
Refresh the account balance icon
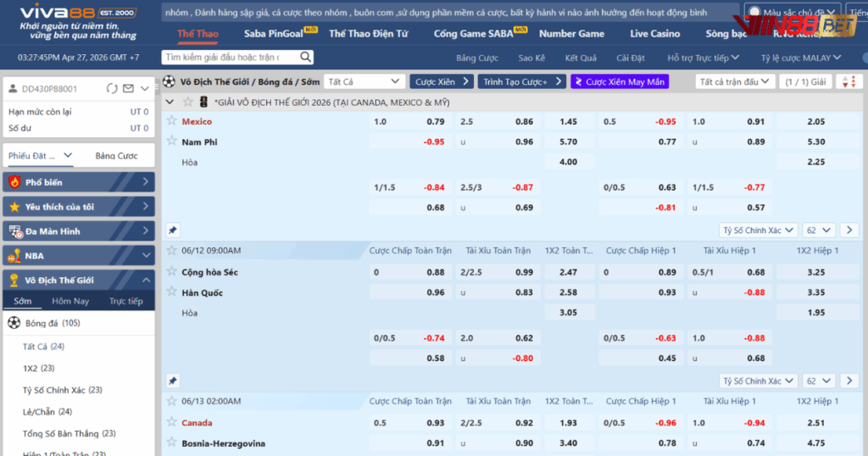[x=112, y=89]
